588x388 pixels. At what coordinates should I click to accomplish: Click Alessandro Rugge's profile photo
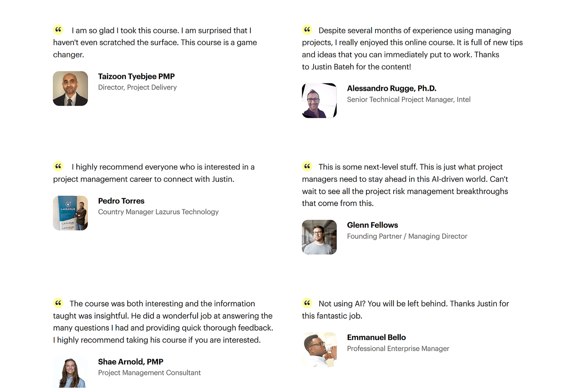[x=319, y=101]
